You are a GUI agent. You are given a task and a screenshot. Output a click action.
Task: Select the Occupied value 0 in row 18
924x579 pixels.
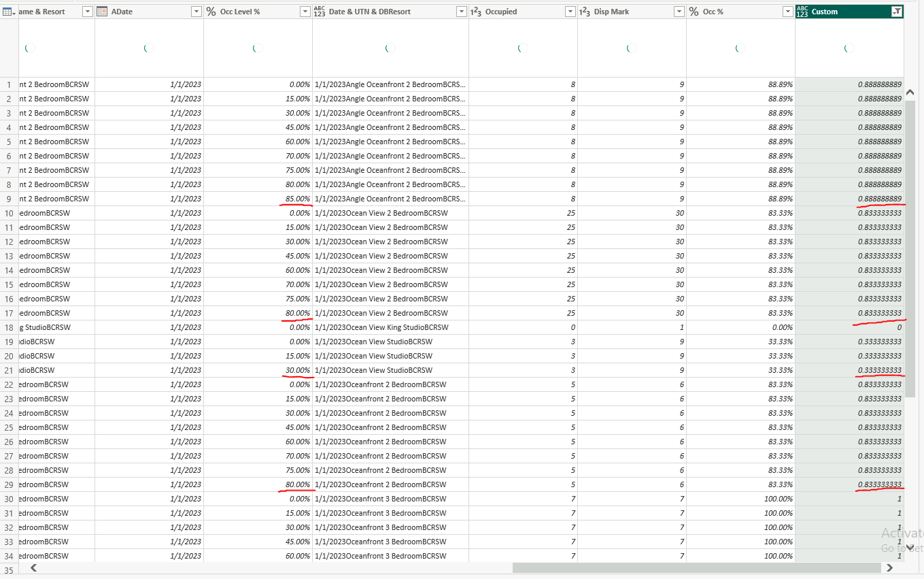(523, 327)
